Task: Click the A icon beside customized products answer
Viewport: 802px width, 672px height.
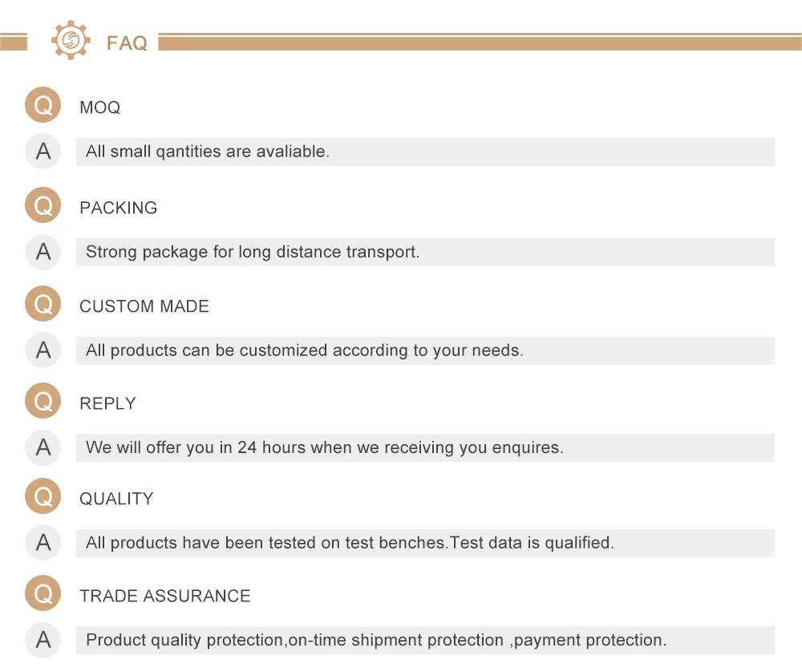Action: tap(43, 350)
